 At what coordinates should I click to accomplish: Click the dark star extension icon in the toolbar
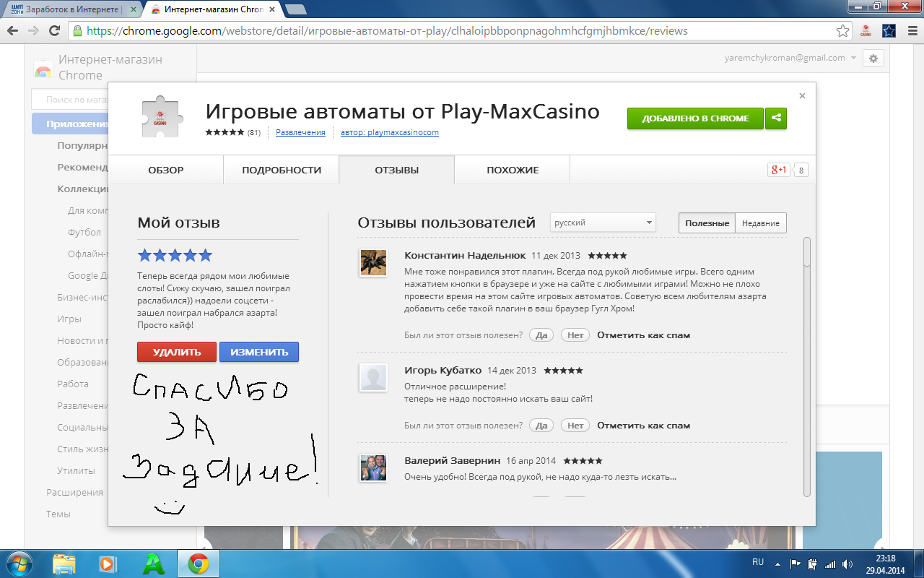coord(889,31)
